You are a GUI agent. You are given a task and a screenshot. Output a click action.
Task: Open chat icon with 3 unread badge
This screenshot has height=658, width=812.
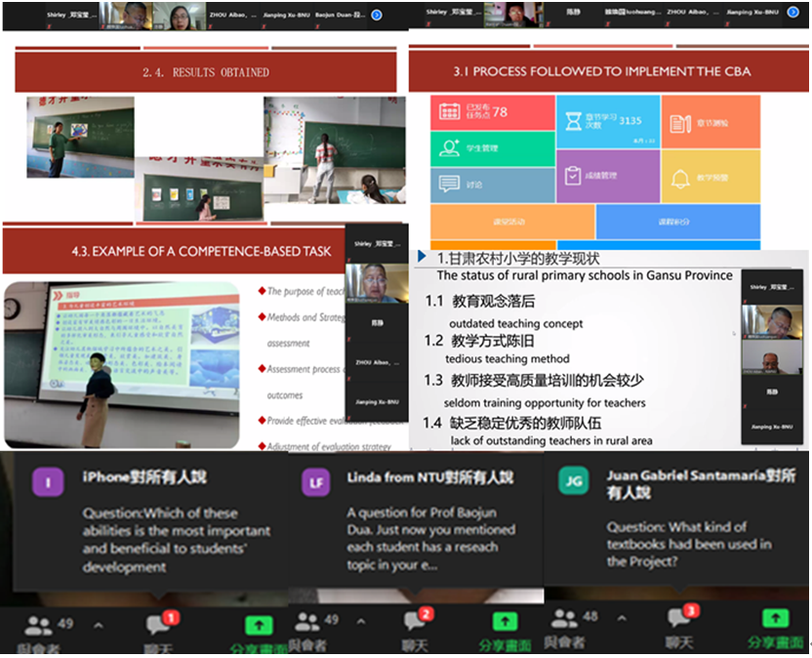(677, 619)
